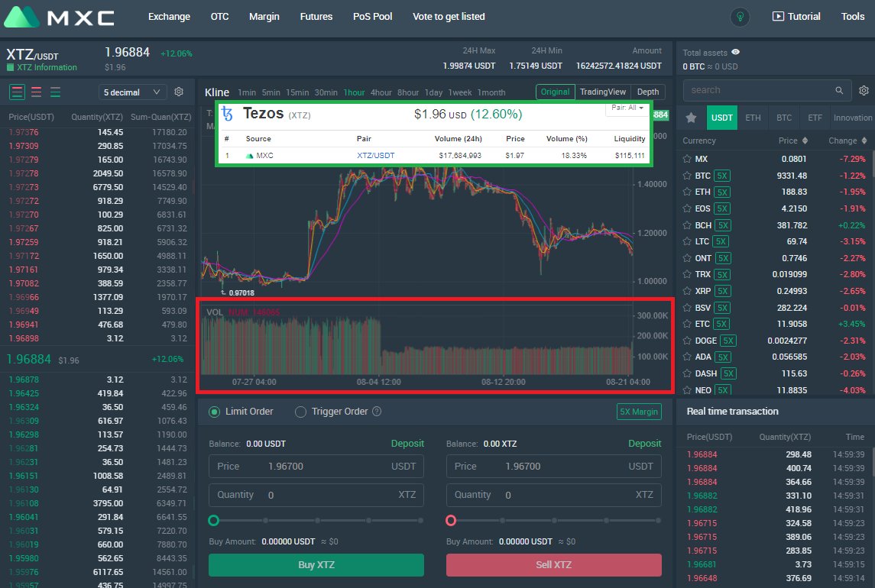Favorite the LTC currency star
The width and height of the screenshot is (875, 588).
pos(687,241)
